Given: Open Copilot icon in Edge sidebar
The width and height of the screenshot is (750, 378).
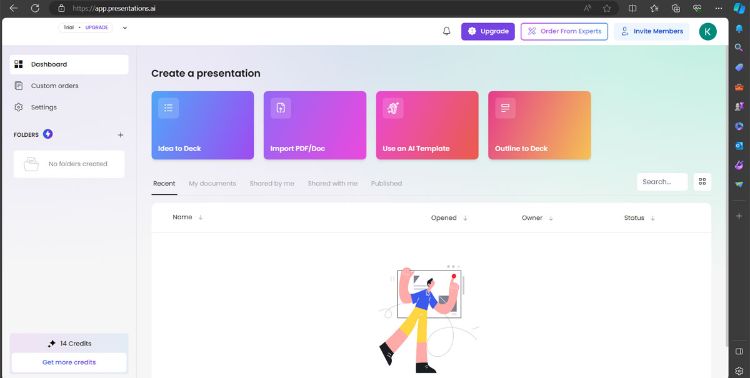Looking at the screenshot, I should pyautogui.click(x=739, y=8).
